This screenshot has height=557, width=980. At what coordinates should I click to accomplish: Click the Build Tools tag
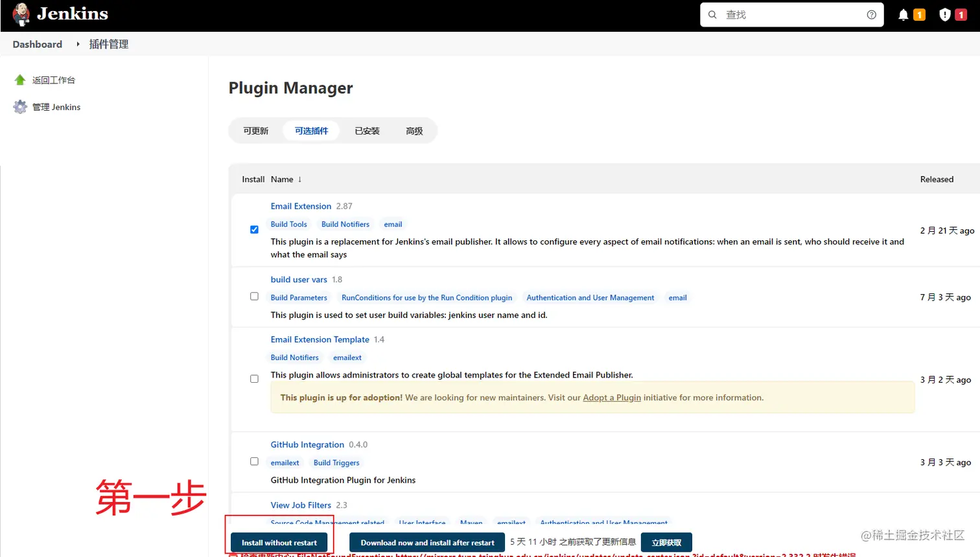(288, 224)
